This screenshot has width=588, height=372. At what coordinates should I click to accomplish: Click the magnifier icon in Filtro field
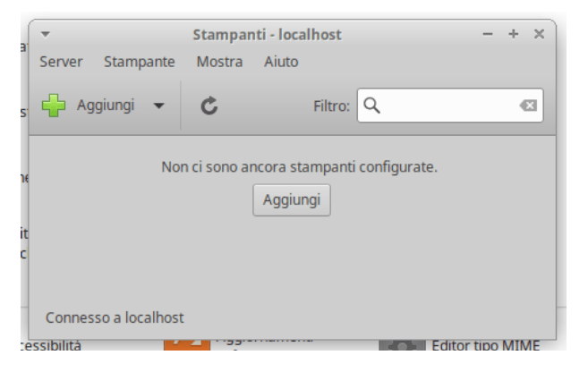[372, 106]
